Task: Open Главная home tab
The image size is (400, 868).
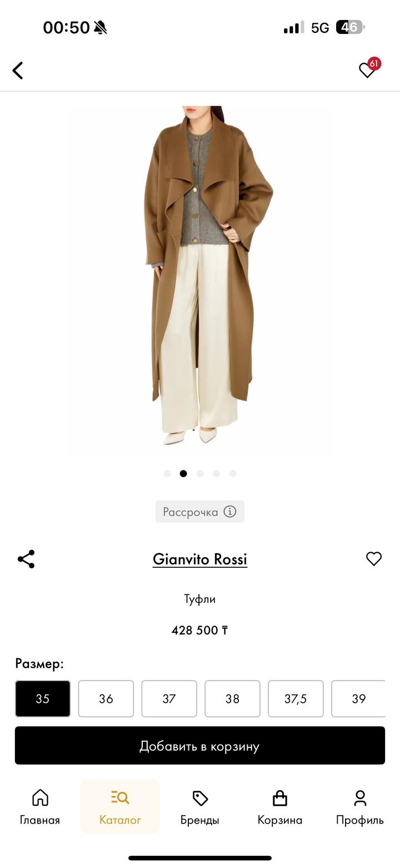Action: click(40, 807)
